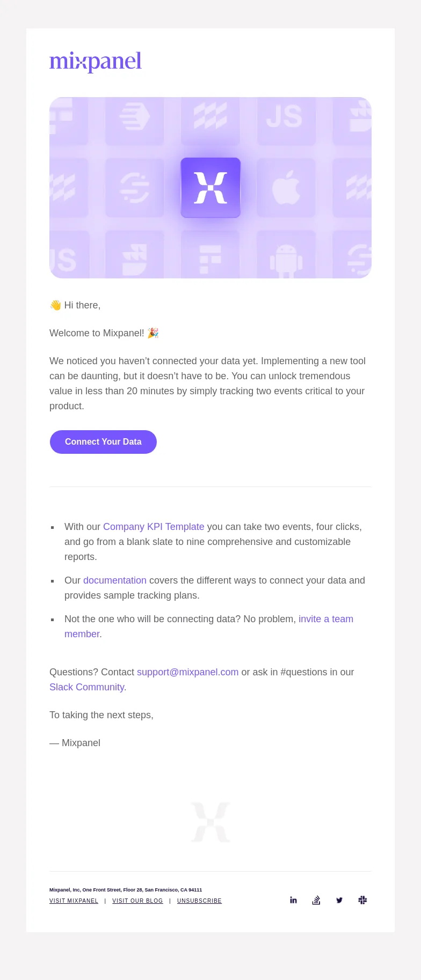This screenshot has height=980, width=421.
Task: Open the documentation link
Action: coord(115,580)
